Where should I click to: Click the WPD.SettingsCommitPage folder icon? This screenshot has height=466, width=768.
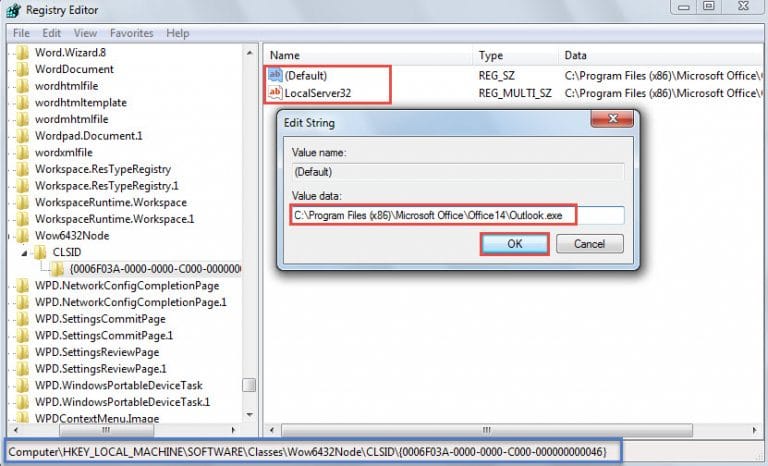(23, 319)
